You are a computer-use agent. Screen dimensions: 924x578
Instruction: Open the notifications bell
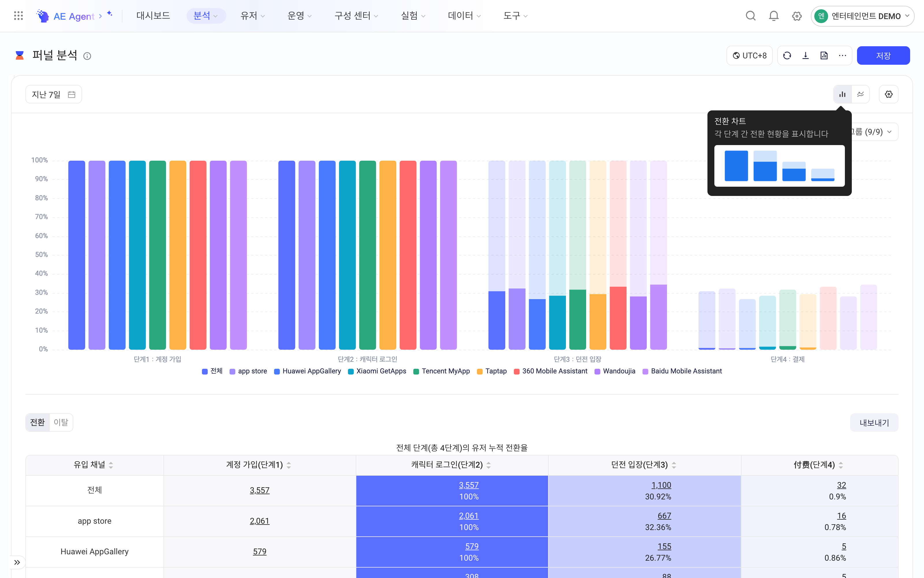[774, 16]
